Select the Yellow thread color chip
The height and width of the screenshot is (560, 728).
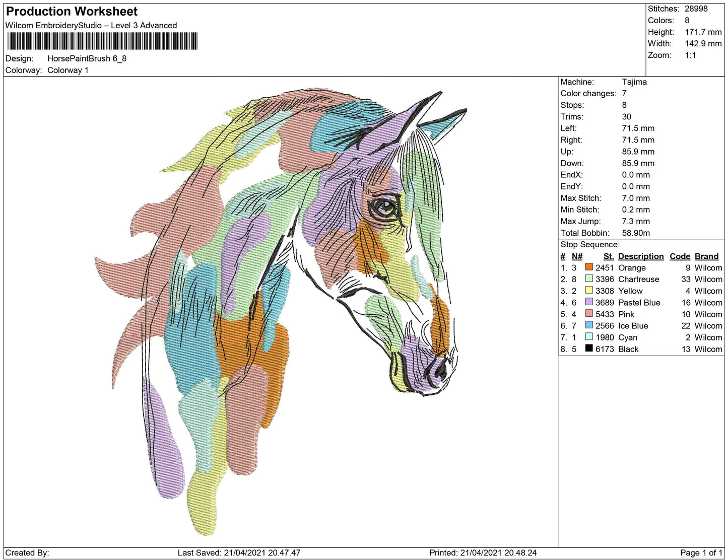click(588, 291)
